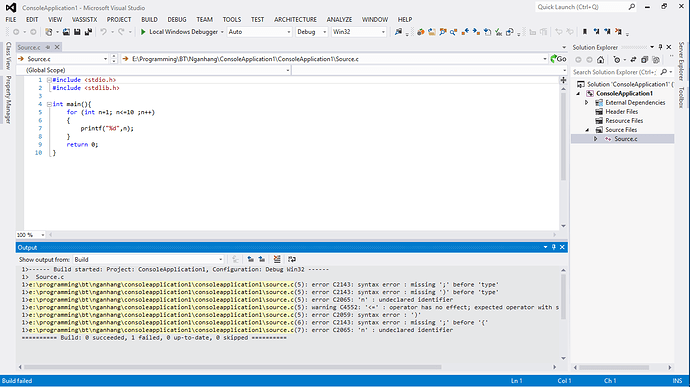Click the Output window horizontal scrollbar
Screen dimensions: 690x387
click(x=233, y=367)
